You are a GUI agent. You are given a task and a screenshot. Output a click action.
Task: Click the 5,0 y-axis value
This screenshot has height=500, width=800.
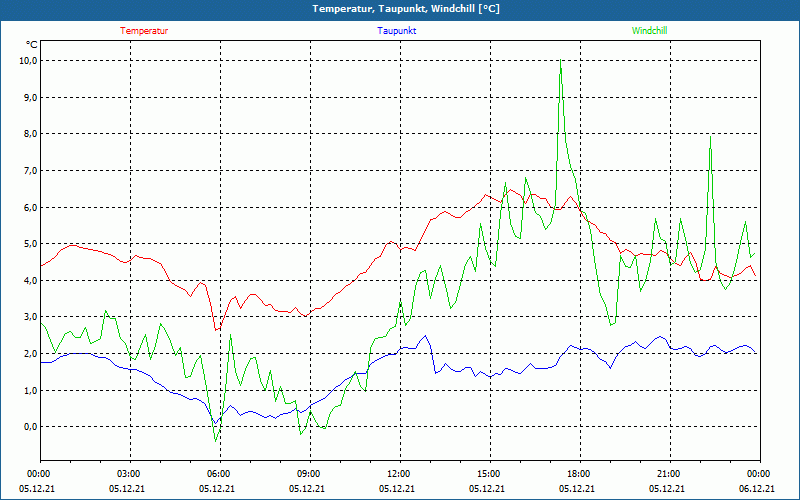[30, 243]
